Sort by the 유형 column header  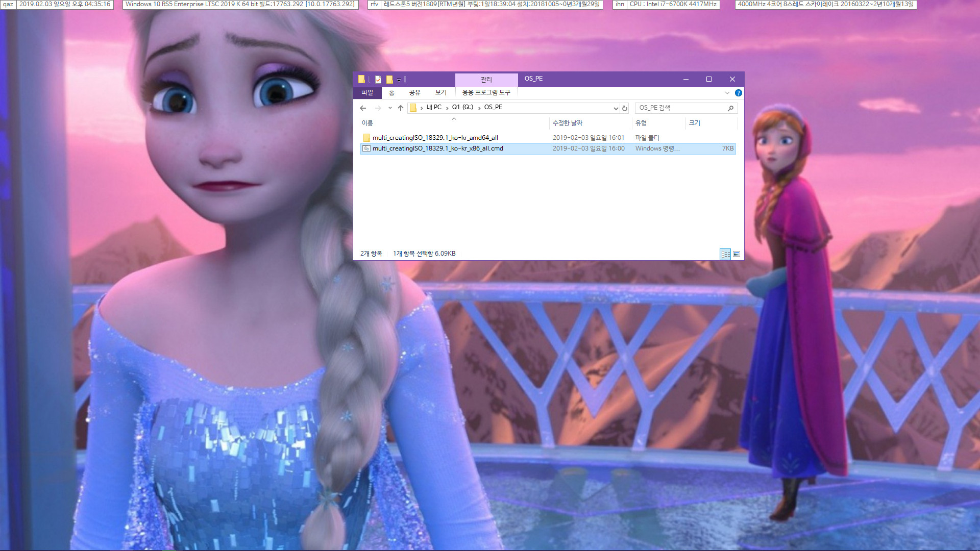coord(641,123)
